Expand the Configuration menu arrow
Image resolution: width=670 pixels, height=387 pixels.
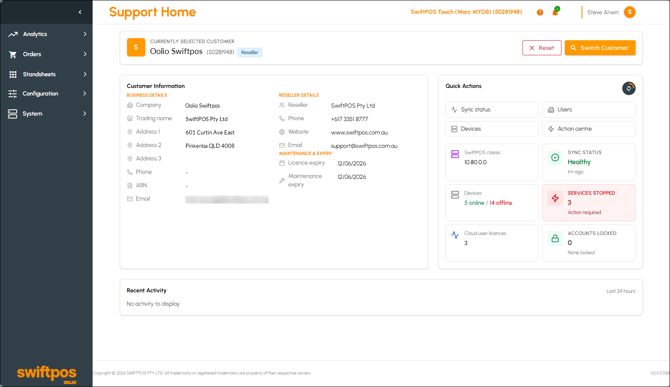tap(85, 94)
